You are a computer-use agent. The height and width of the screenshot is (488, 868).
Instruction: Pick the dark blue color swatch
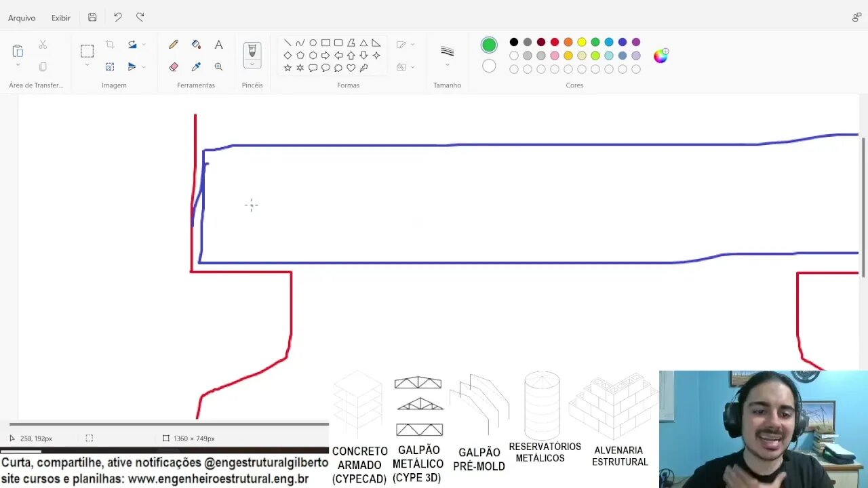(x=623, y=42)
